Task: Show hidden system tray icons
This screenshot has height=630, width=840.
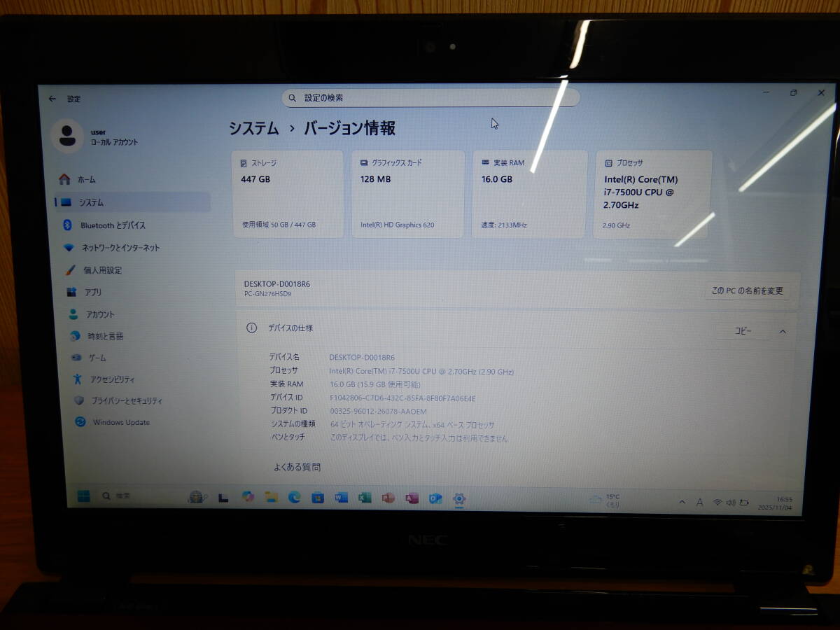Action: tap(682, 502)
